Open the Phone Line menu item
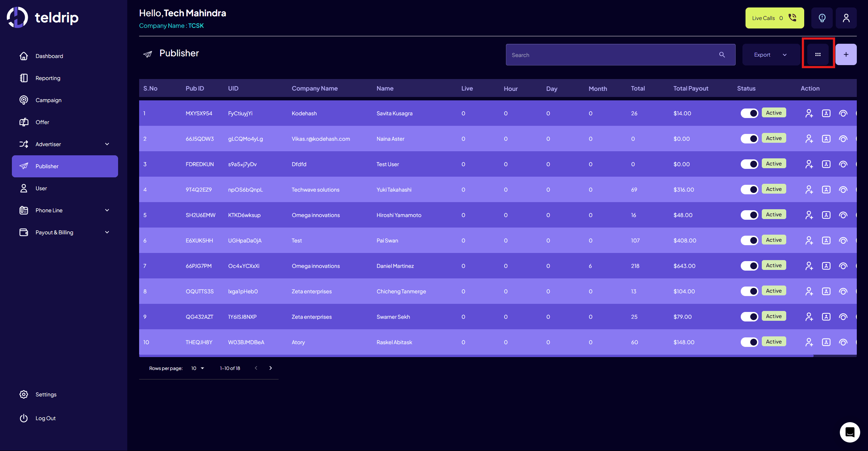 point(49,210)
